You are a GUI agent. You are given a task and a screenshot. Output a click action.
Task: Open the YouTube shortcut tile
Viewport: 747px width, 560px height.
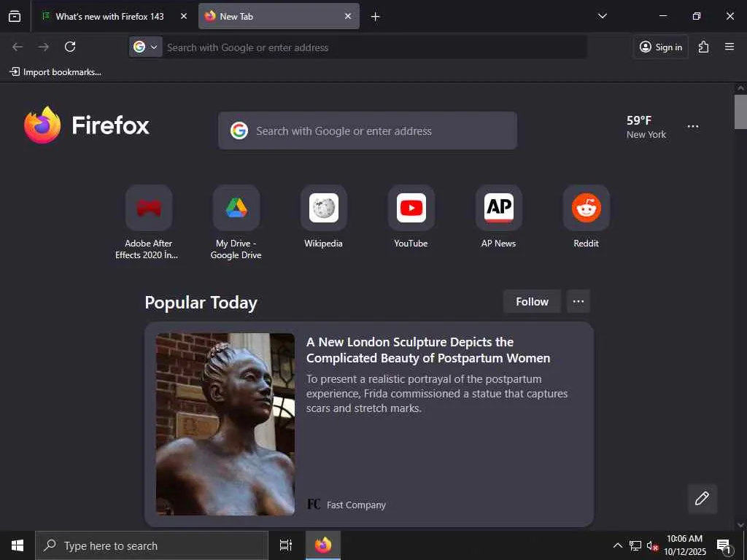411,208
